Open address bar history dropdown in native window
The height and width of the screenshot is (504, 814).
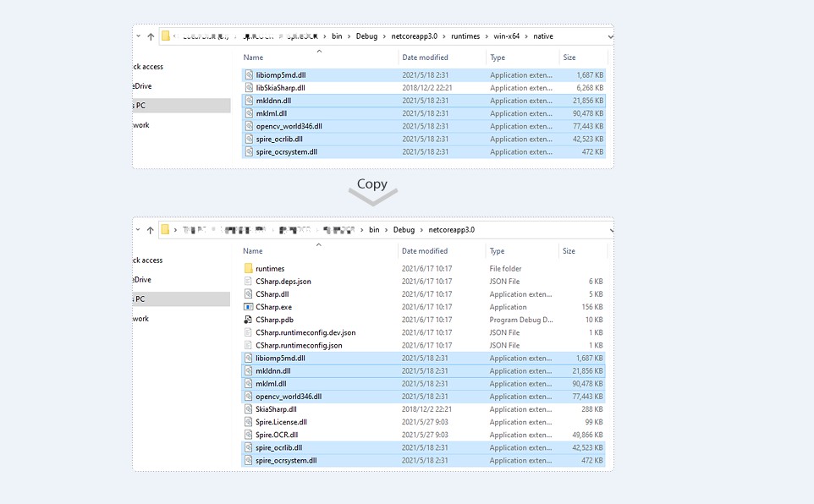(x=611, y=37)
